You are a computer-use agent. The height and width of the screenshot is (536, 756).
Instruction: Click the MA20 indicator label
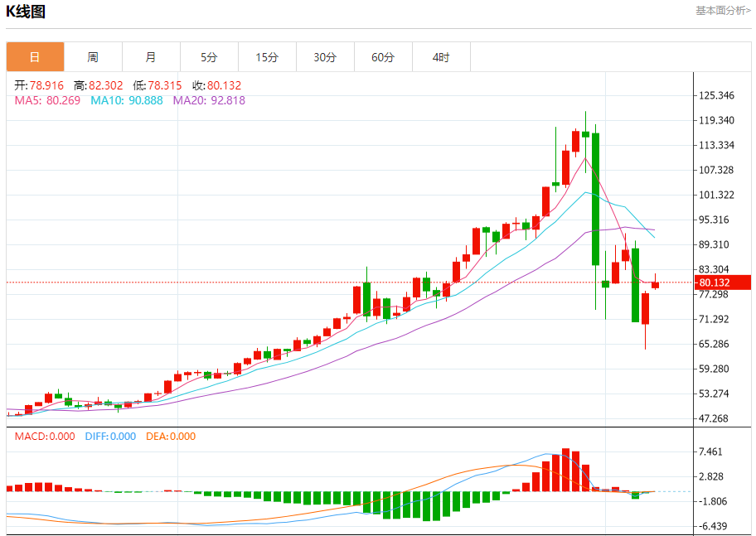click(209, 100)
